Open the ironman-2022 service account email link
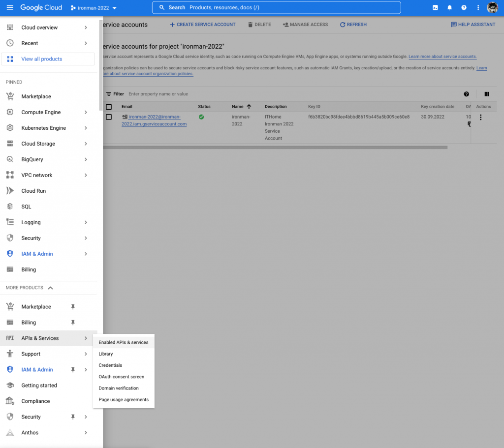The image size is (504, 448). pyautogui.click(x=154, y=120)
